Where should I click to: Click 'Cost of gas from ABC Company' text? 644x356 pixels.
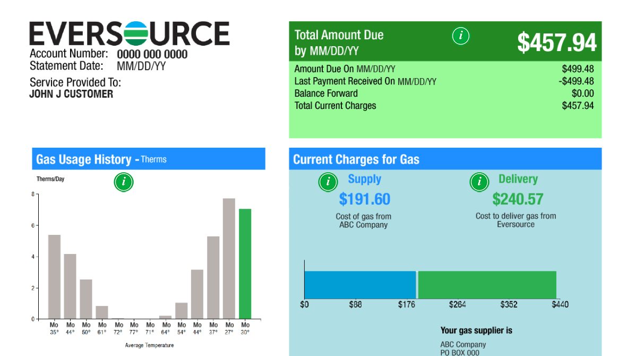[364, 221]
